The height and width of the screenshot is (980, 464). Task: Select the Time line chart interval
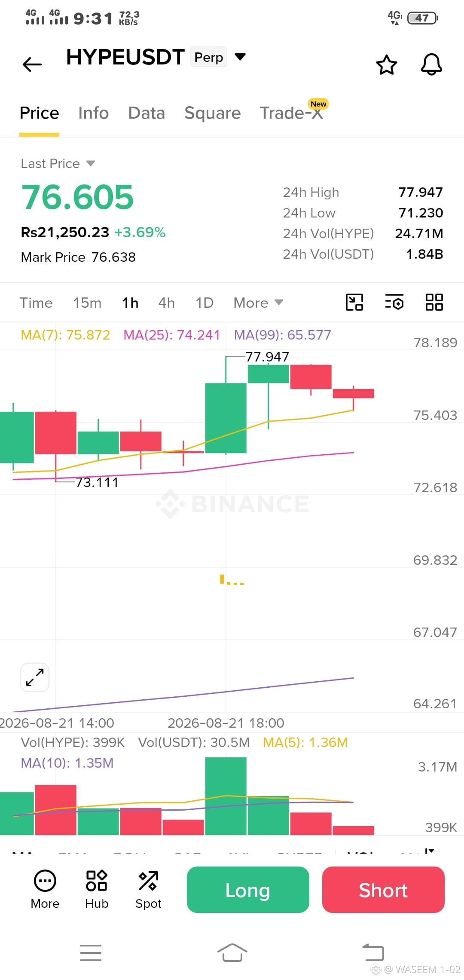36,303
